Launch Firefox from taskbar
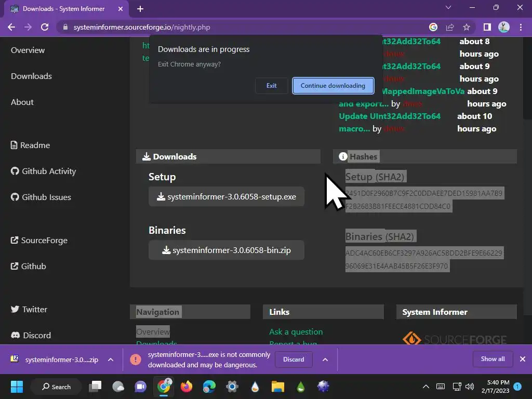Image resolution: width=532 pixels, height=399 pixels. point(187,387)
